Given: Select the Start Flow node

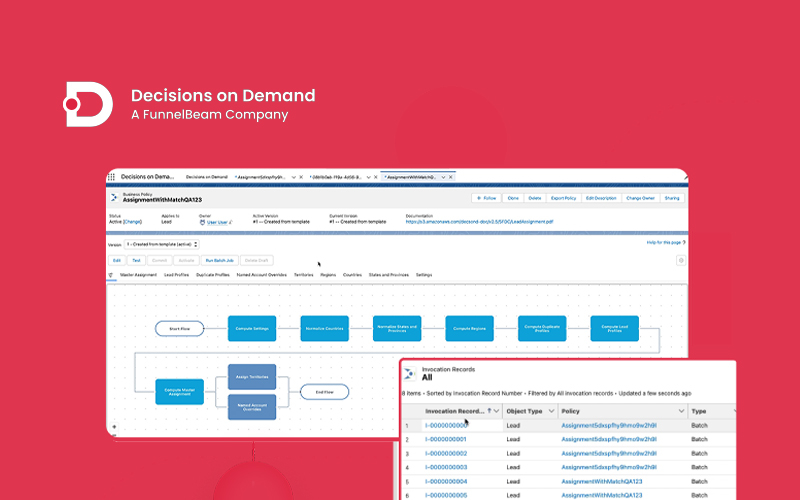Looking at the screenshot, I should pyautogui.click(x=180, y=329).
